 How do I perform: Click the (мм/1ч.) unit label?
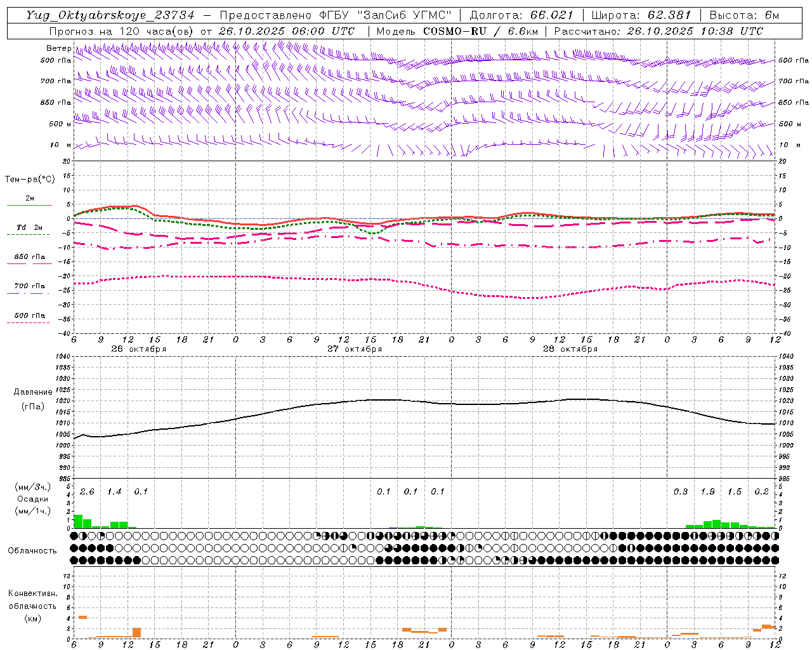32,511
